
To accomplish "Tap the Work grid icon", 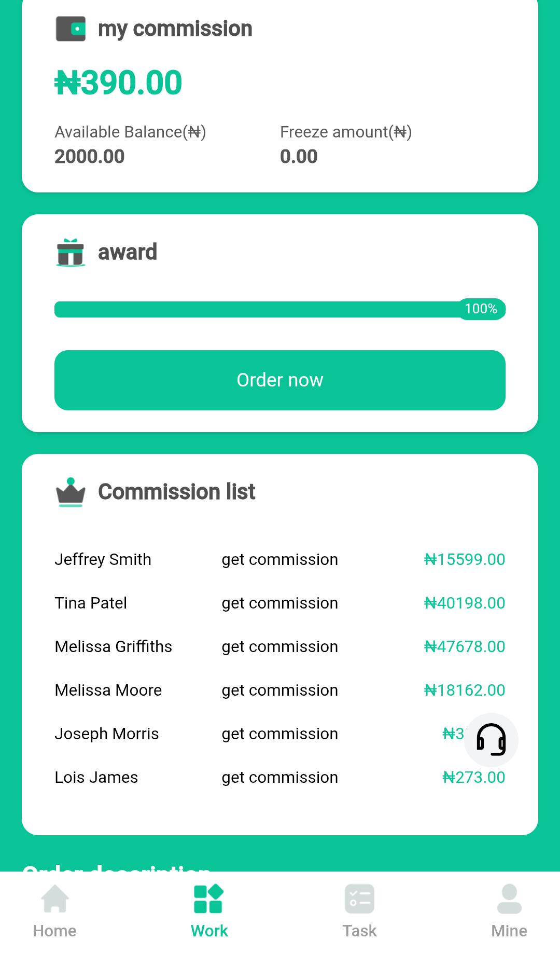I will point(208,899).
